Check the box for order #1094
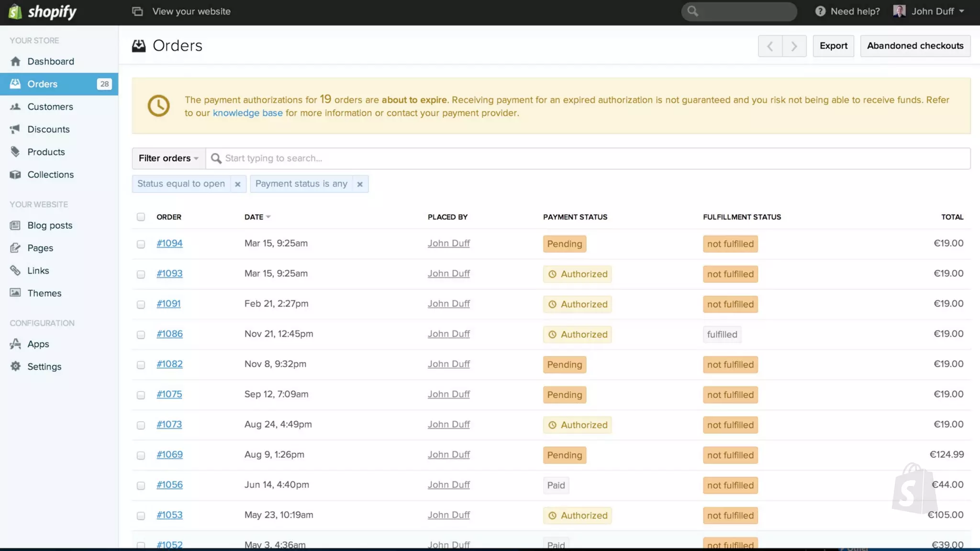 (x=141, y=244)
